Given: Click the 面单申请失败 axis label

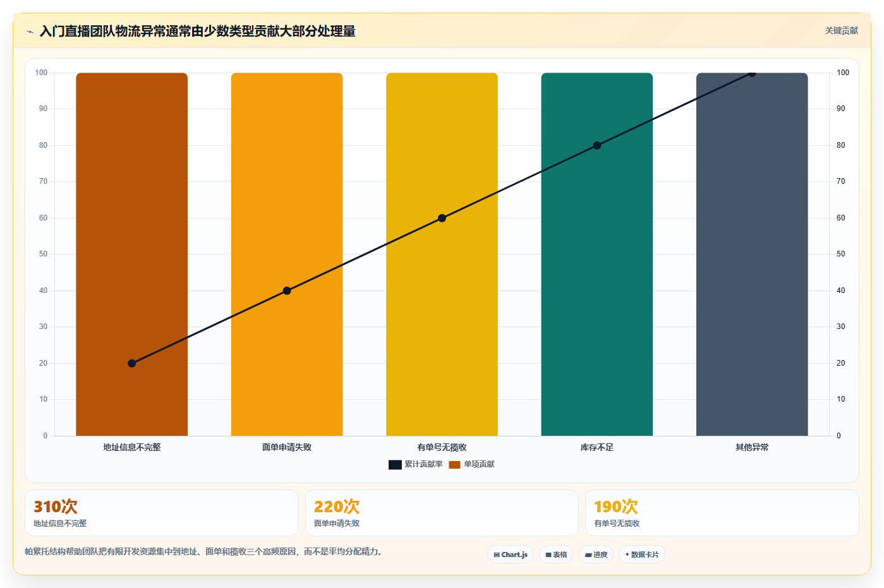Looking at the screenshot, I should tap(287, 447).
